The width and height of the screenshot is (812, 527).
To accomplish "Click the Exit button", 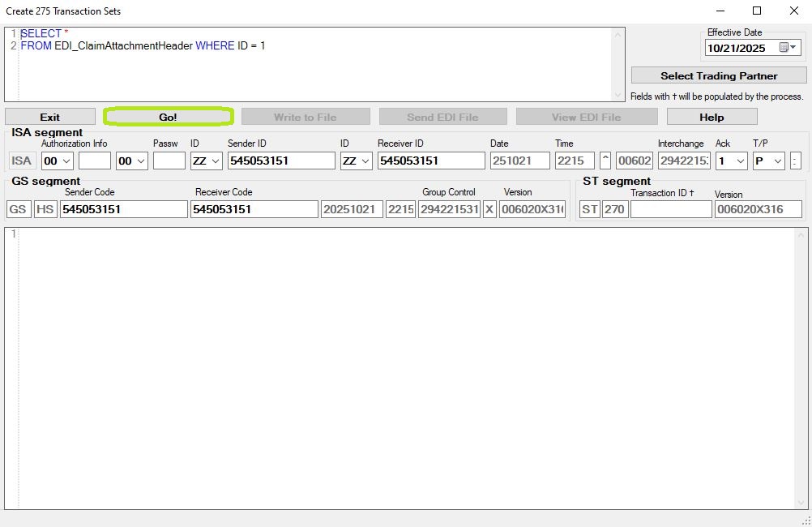I will [x=50, y=117].
